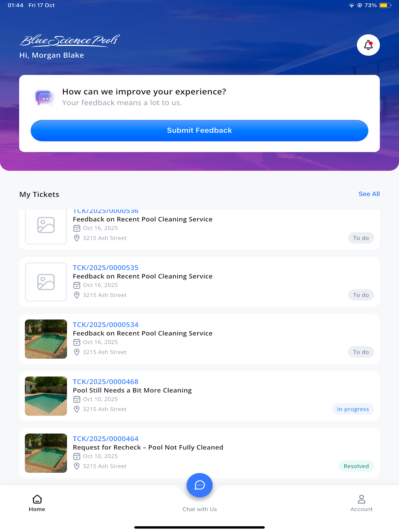Tap the battery indicator icon
The height and width of the screenshot is (532, 399).
click(385, 5)
